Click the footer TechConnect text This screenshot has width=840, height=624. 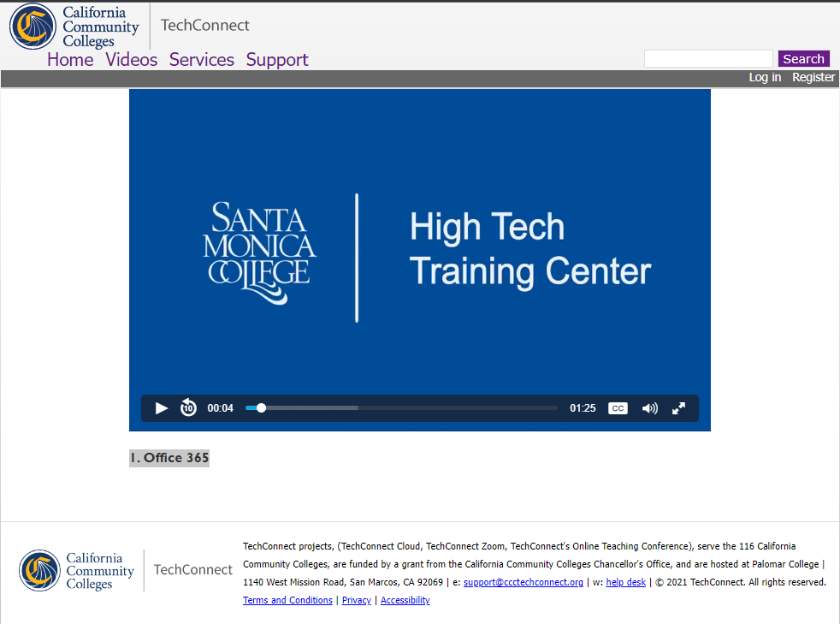[x=192, y=569]
